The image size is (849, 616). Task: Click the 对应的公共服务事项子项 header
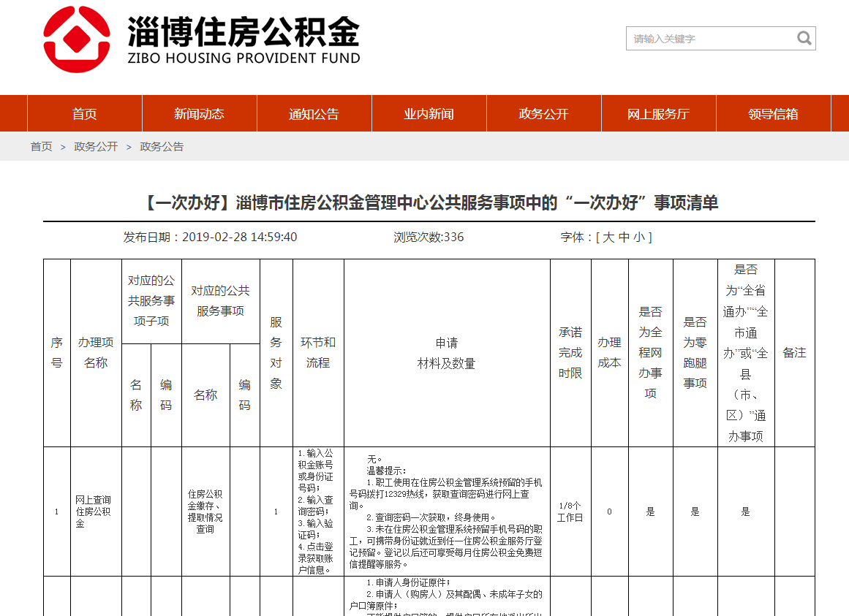[x=151, y=301]
